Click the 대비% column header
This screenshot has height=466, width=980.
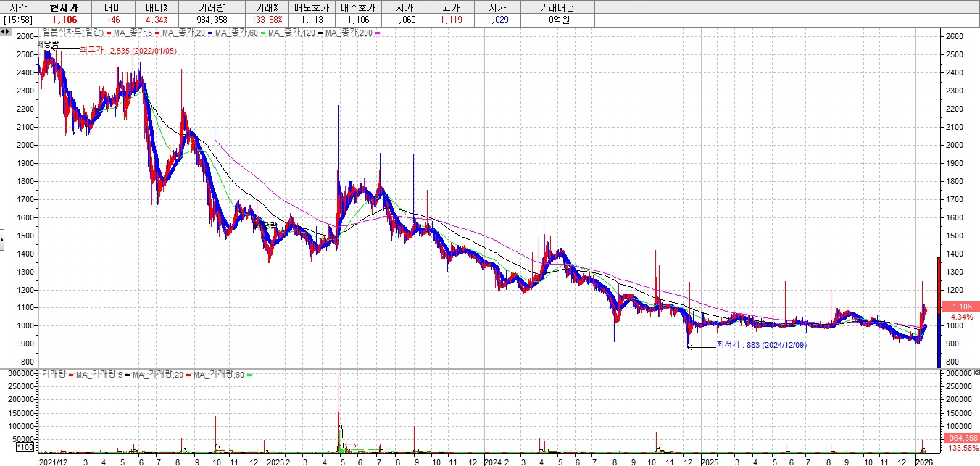click(x=157, y=7)
